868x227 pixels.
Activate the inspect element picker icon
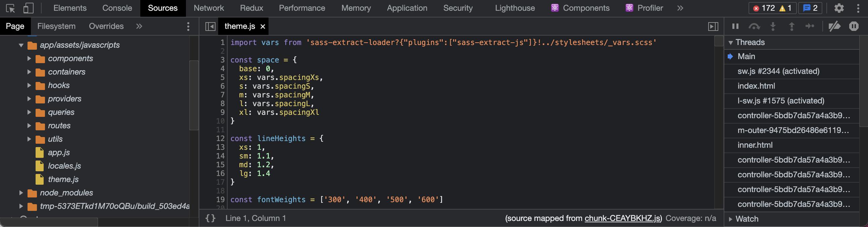[x=10, y=8]
